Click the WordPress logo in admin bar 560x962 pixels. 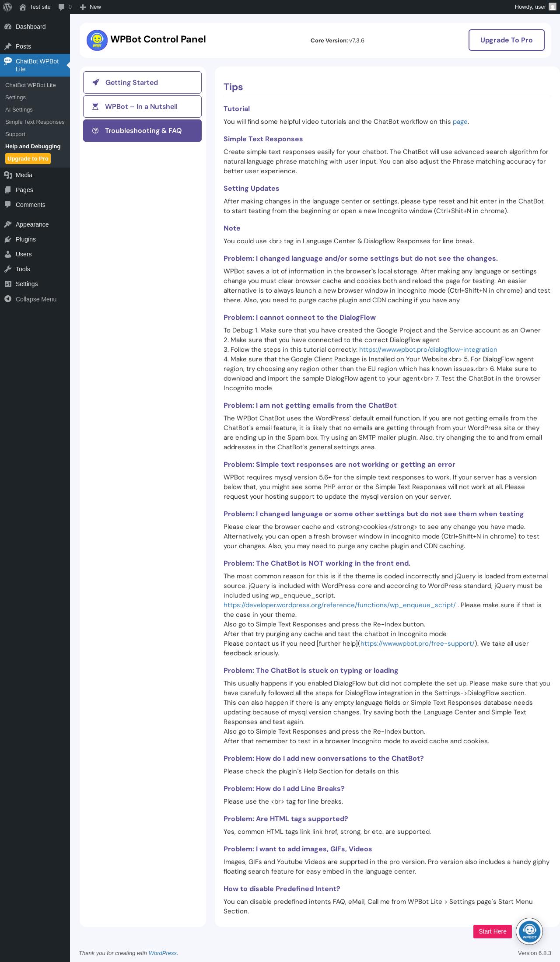pos(7,7)
